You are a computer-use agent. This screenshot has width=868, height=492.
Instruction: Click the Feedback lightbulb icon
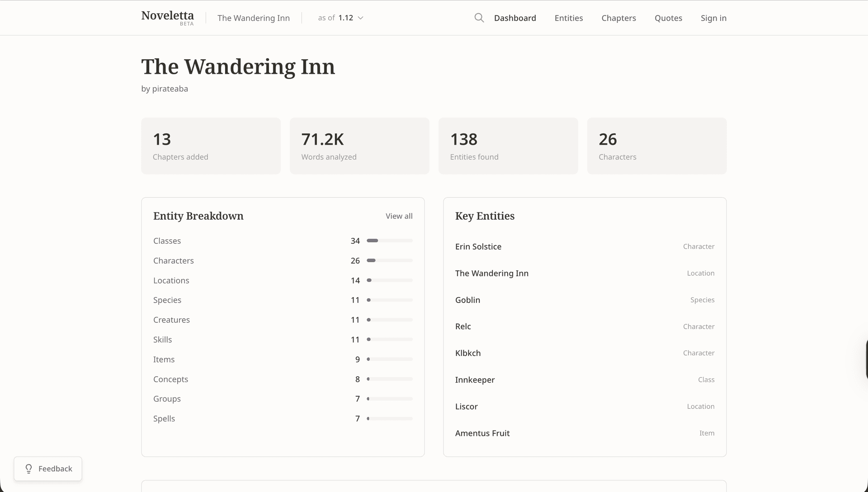[x=28, y=468]
